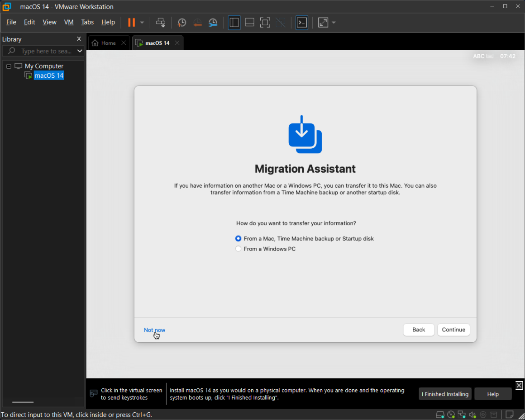Select From a Mac, Time Machine backup option
The height and width of the screenshot is (420, 525).
(238, 238)
